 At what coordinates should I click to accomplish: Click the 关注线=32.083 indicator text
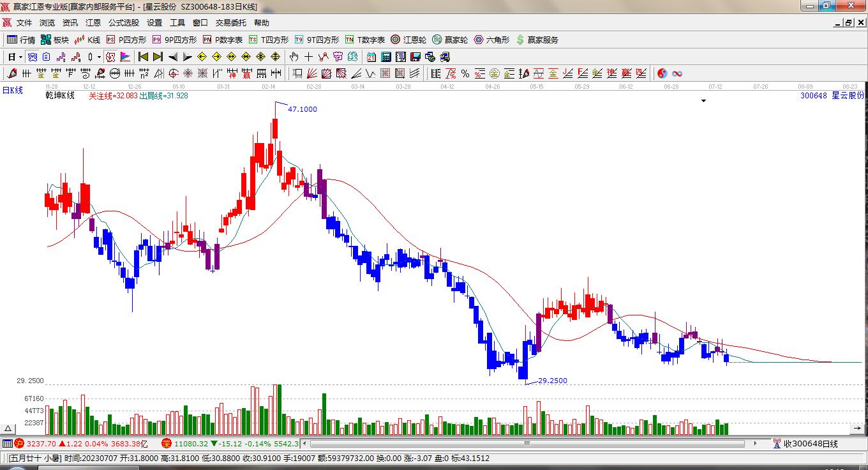[x=112, y=96]
